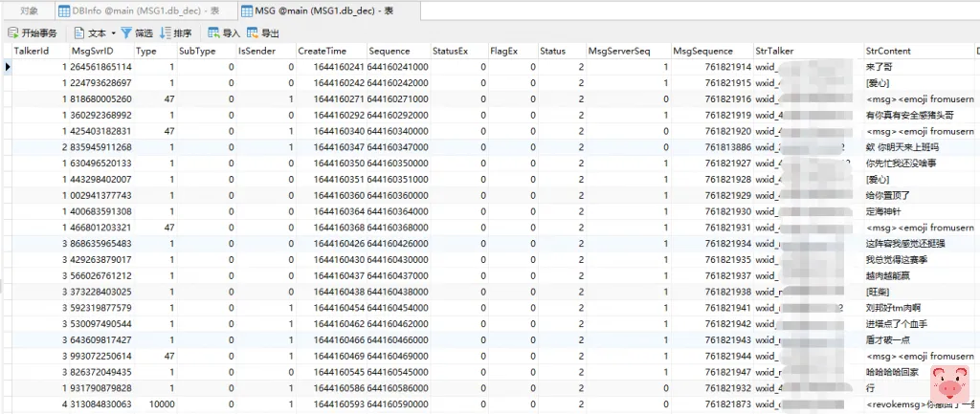Select the cell containing 来了哥

(x=879, y=67)
